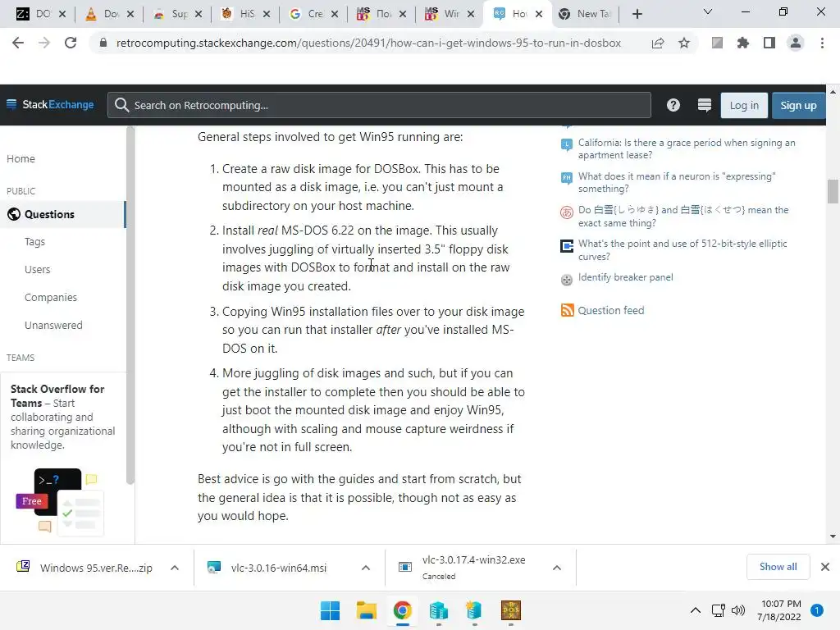Expand options for vlc-3.0.17.4-win32.exe download

[x=557, y=568]
